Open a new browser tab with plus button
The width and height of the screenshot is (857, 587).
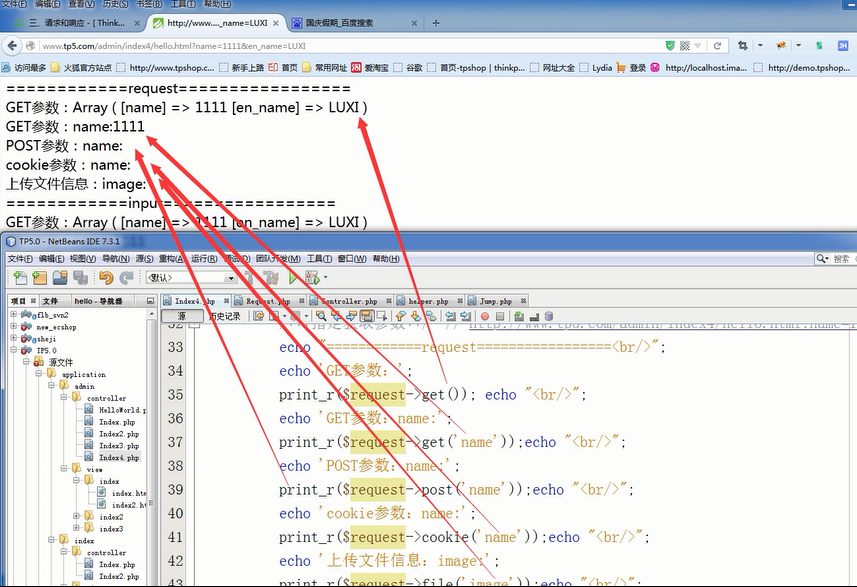(436, 23)
